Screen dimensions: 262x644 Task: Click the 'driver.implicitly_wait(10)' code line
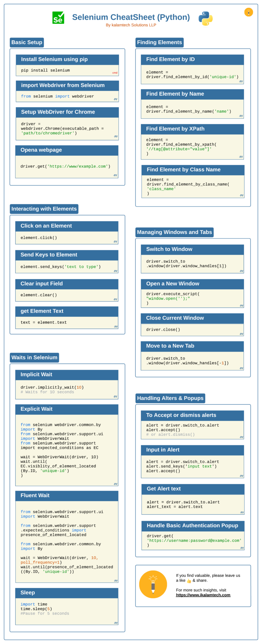(x=52, y=387)
